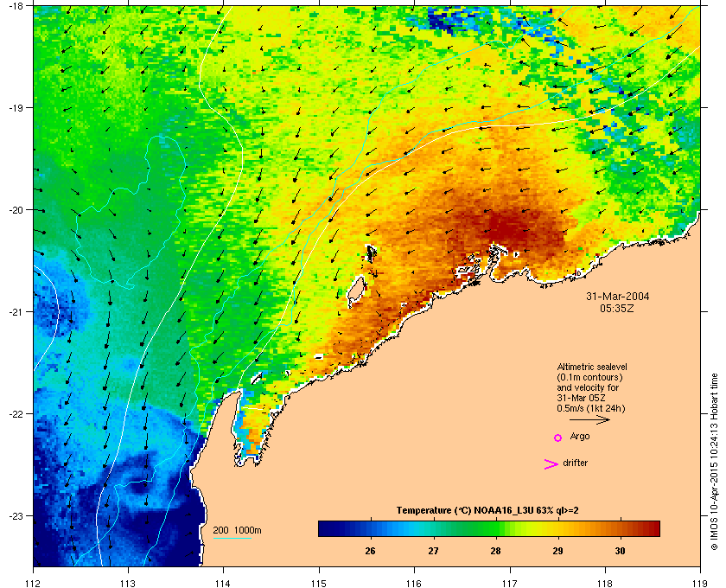Click the 'Altimetric sealevel' caption text
The width and height of the screenshot is (726, 588).
coord(592,367)
